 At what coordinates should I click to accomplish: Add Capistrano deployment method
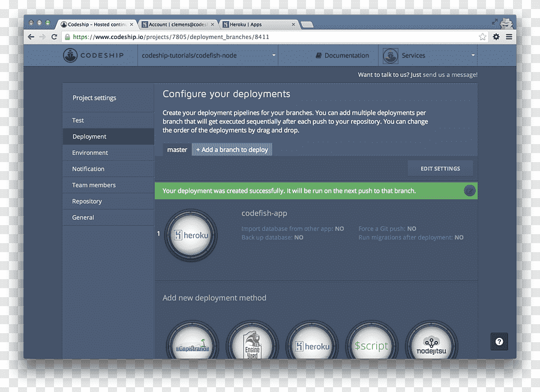point(193,340)
